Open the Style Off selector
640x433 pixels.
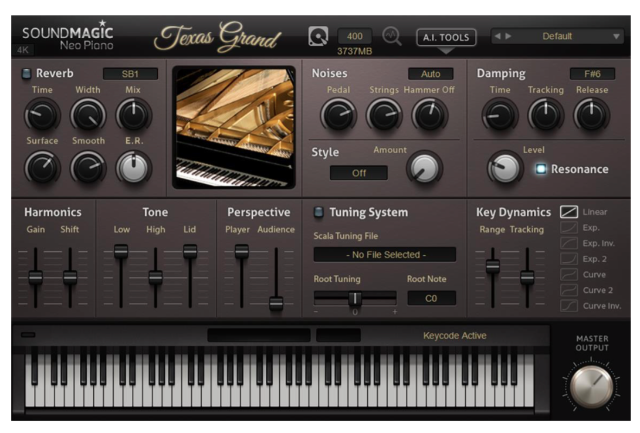(x=359, y=173)
